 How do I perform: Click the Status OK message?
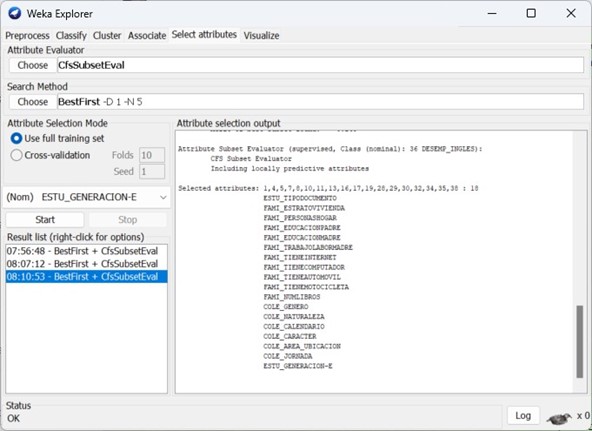point(13,418)
